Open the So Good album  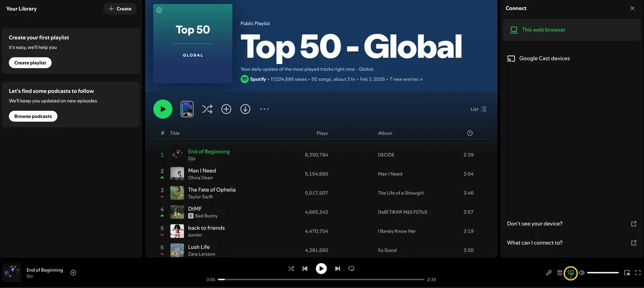point(387,251)
